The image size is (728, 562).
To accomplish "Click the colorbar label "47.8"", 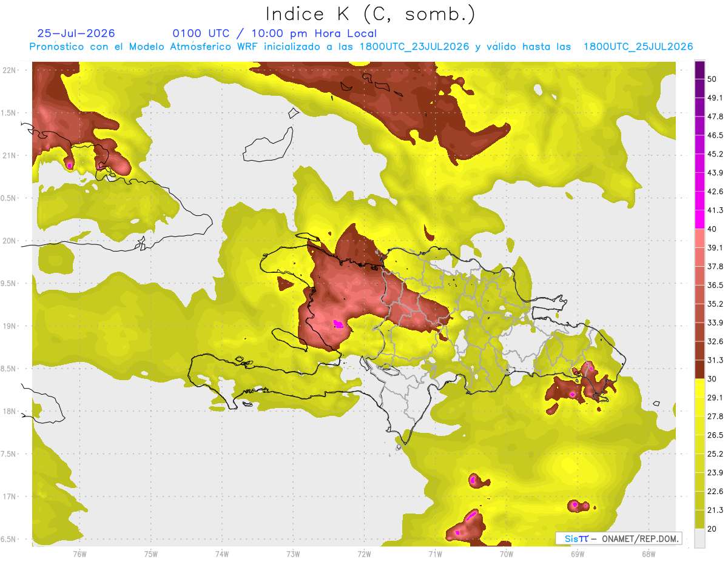I will coord(715,117).
